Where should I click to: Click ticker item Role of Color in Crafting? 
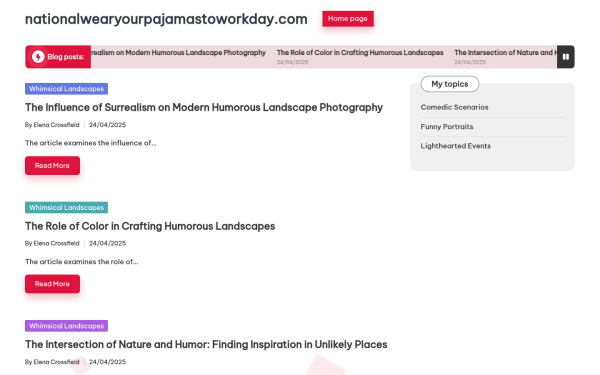[x=360, y=53]
